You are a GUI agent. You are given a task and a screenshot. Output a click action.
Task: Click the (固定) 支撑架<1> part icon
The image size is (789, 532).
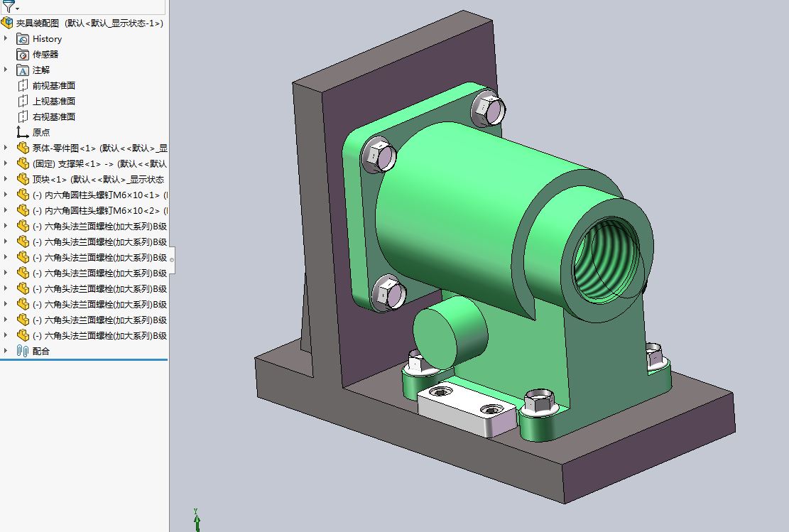[23, 163]
